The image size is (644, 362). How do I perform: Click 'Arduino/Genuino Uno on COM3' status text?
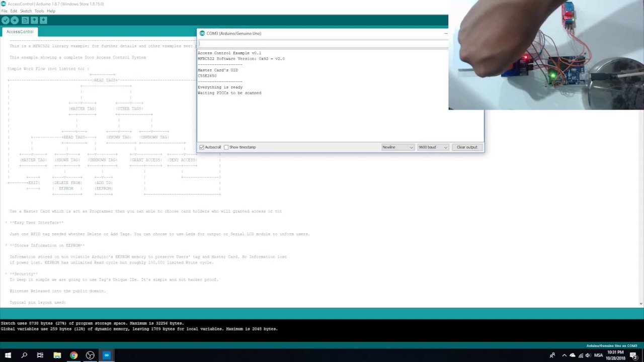click(x=612, y=346)
